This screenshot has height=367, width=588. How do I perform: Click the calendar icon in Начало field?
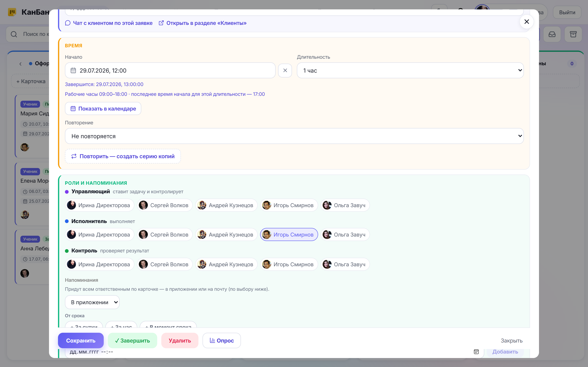click(73, 70)
